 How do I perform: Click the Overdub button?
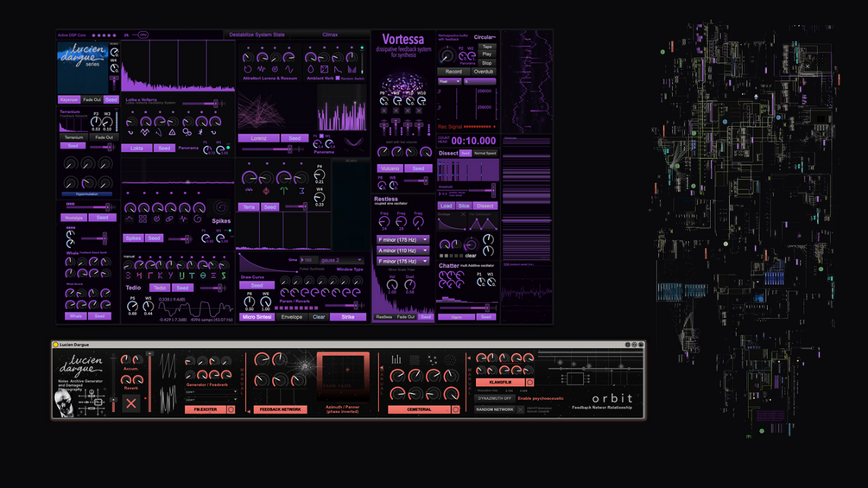click(x=484, y=72)
